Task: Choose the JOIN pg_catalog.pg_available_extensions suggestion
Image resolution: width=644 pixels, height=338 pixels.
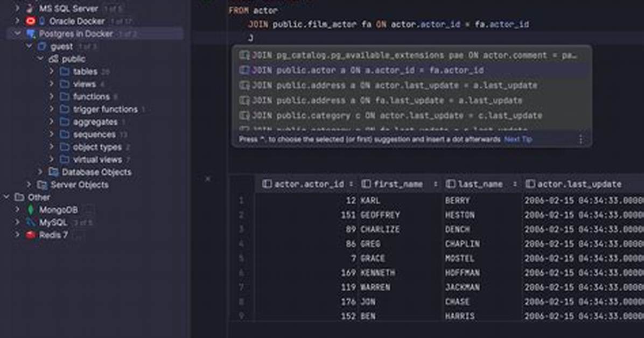Action: click(411, 55)
